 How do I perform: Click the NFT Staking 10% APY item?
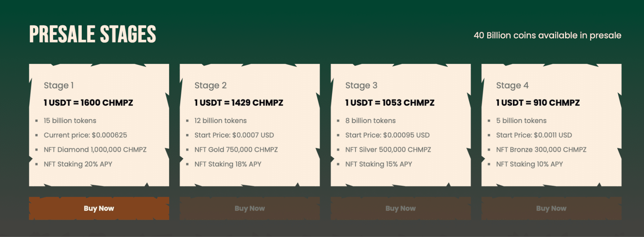(530, 164)
